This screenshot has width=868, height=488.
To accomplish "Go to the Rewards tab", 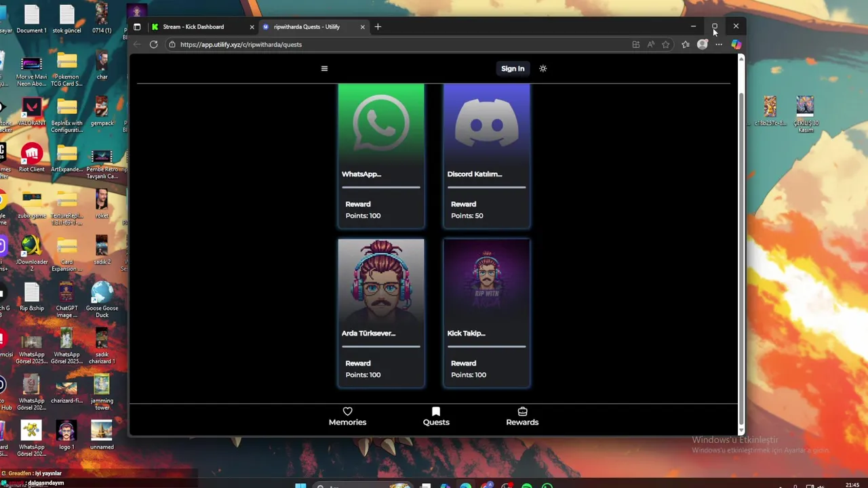I will [522, 417].
